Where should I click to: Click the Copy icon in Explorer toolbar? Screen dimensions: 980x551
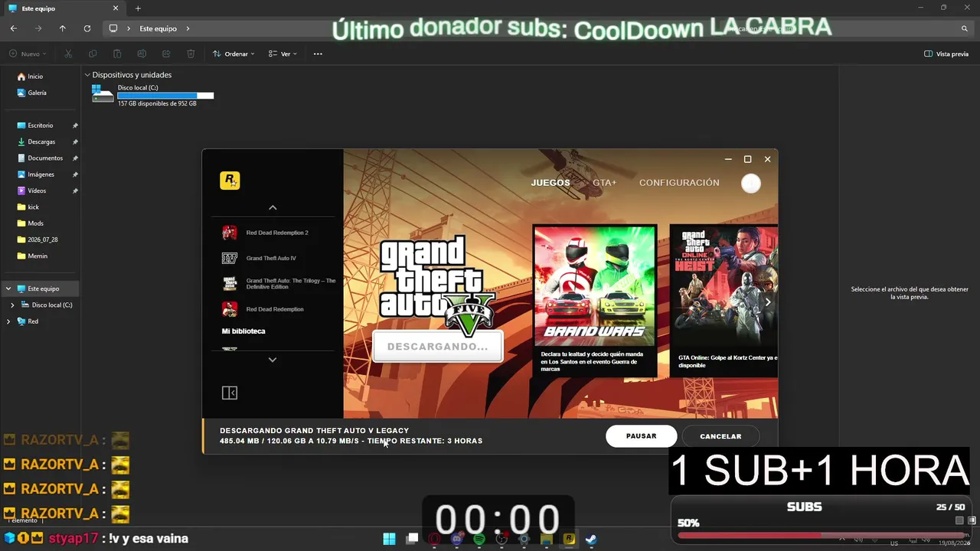pos(93,54)
